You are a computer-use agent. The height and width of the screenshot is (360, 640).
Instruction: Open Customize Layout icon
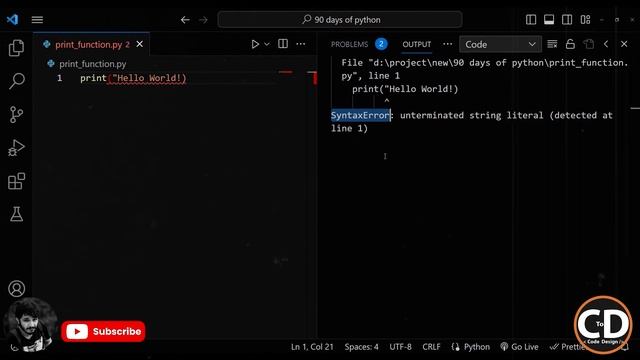click(585, 20)
